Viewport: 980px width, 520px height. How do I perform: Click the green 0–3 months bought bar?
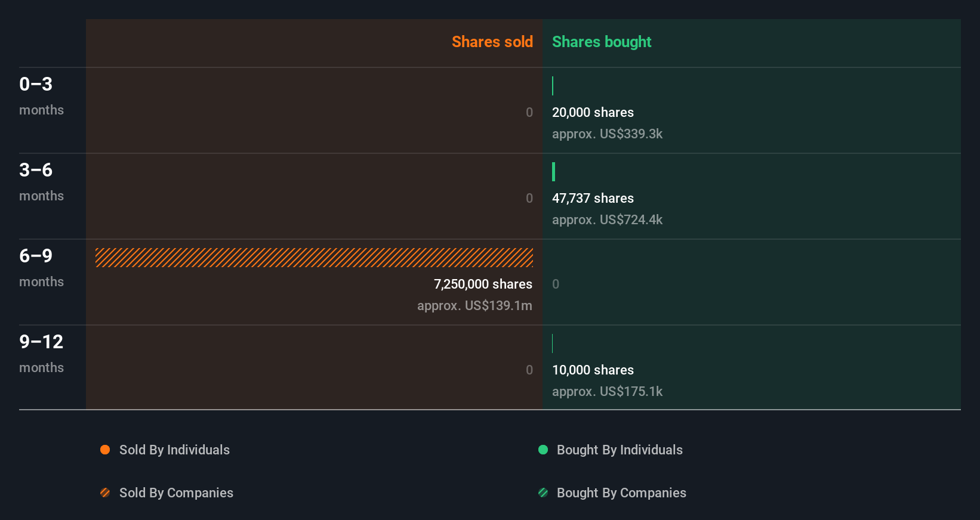pos(553,86)
